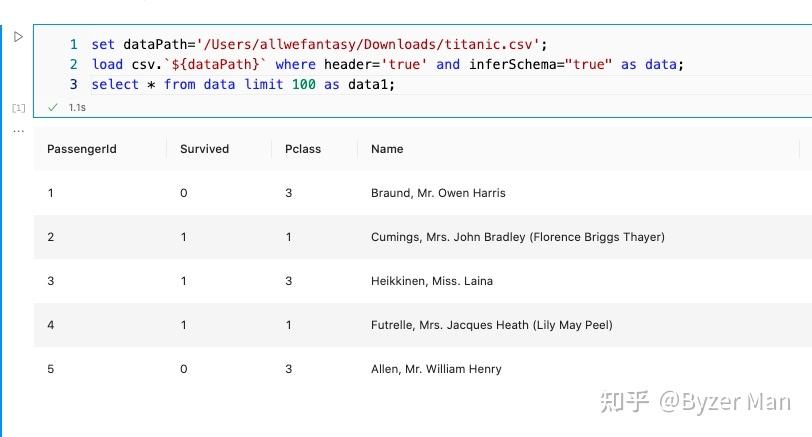Run the cell with the play icon
The width and height of the screenshot is (812, 437).
pyautogui.click(x=18, y=37)
